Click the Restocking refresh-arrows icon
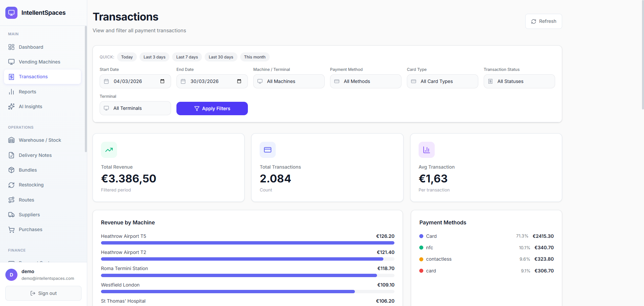Screen dimensions: 644x306 click(x=11, y=185)
